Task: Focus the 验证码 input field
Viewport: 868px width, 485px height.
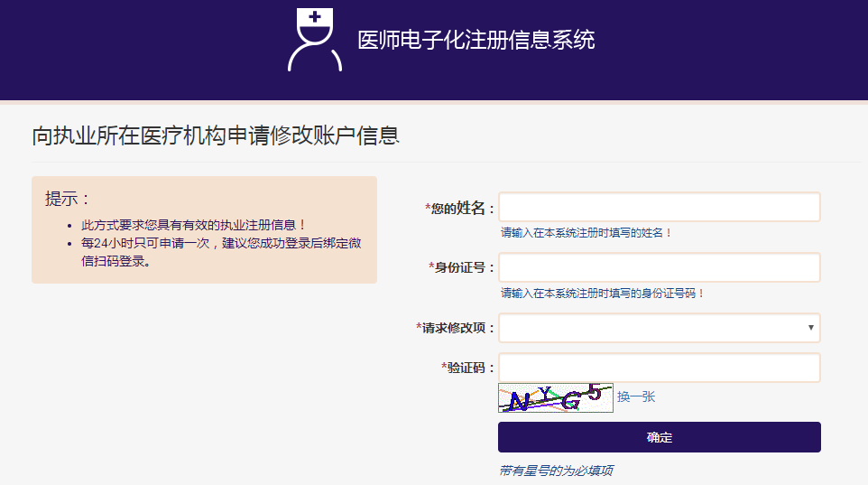Action: [x=659, y=368]
